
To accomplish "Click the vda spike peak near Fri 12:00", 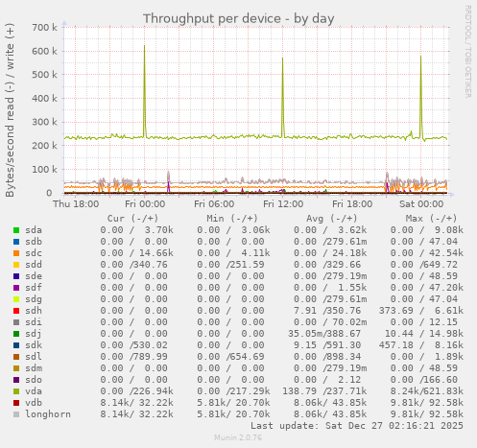I will point(282,59).
